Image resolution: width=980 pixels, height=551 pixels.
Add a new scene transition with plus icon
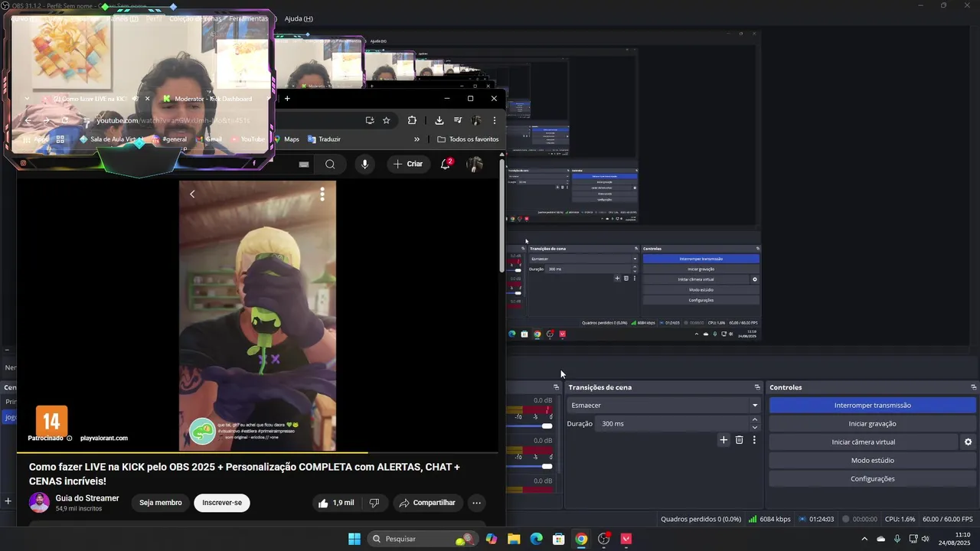click(x=724, y=440)
